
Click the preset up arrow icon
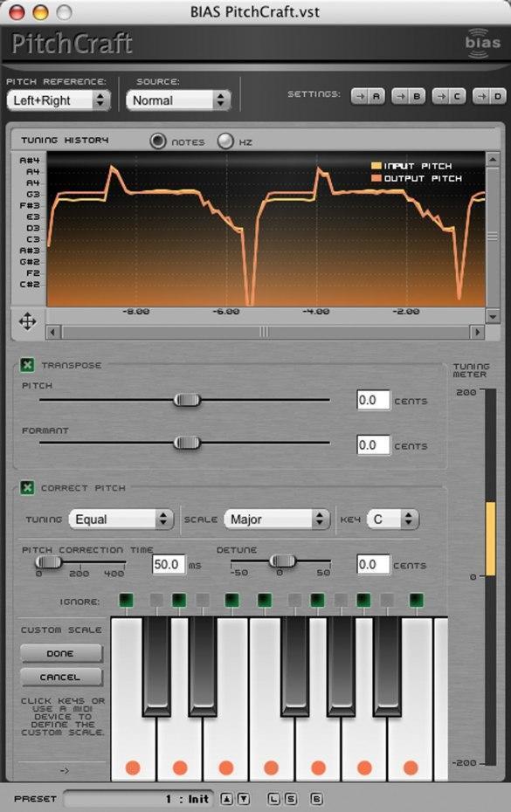pyautogui.click(x=227, y=799)
